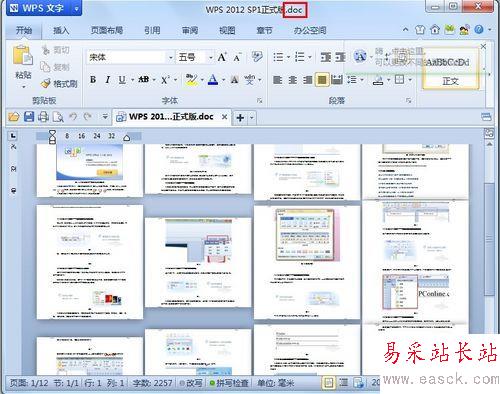The image size is (500, 394).
Task: Decrease font size with the smaller A icon
Action: point(237,58)
